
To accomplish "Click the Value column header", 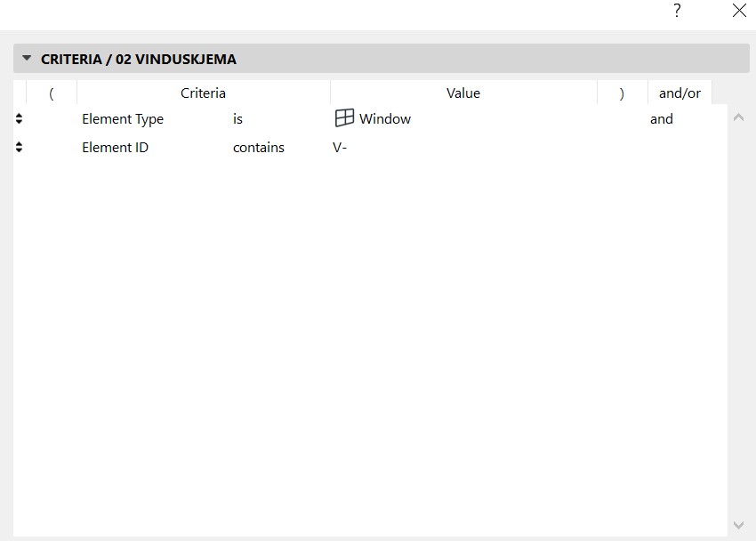I will [x=462, y=93].
